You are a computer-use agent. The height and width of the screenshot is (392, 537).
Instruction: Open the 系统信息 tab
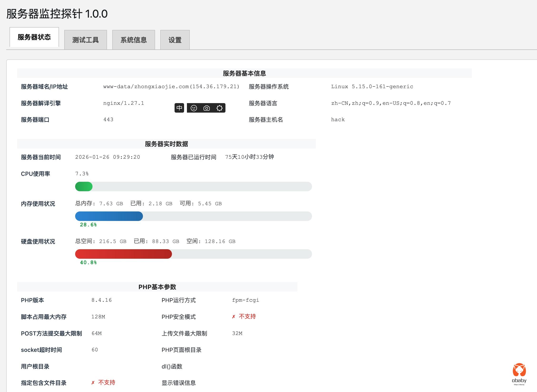(x=133, y=40)
